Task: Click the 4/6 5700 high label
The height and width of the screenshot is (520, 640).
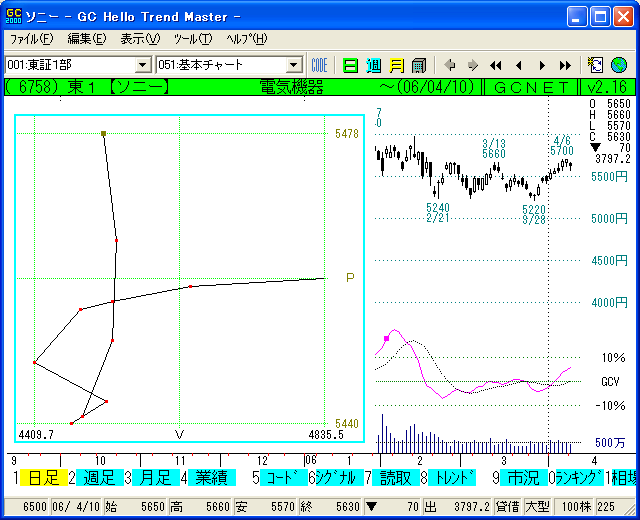Action: coord(562,146)
